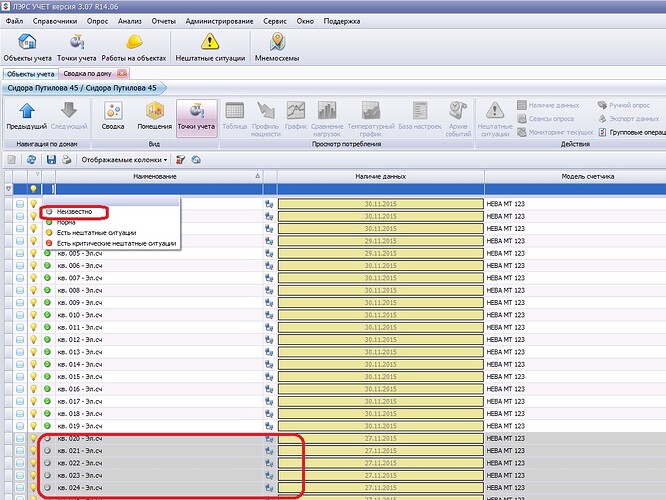Click Нештатные ситуации in the Действия group
Viewport: 666px width, 500px height.
click(x=495, y=119)
